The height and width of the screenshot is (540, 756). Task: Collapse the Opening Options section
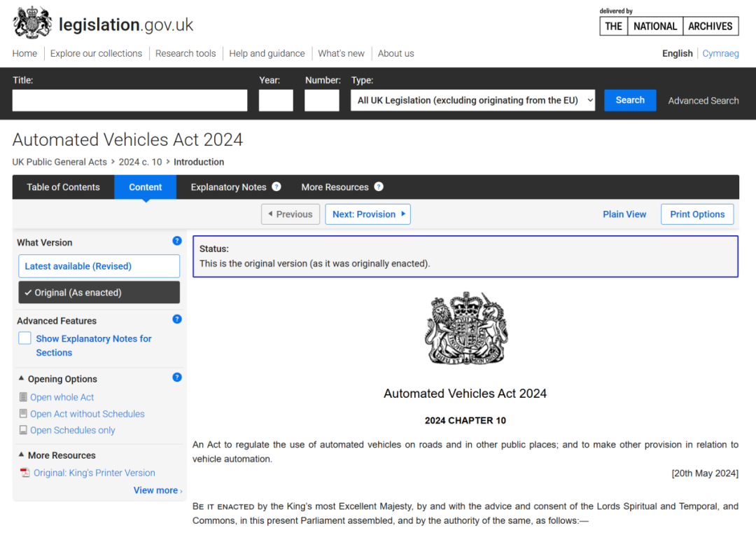[x=22, y=379]
